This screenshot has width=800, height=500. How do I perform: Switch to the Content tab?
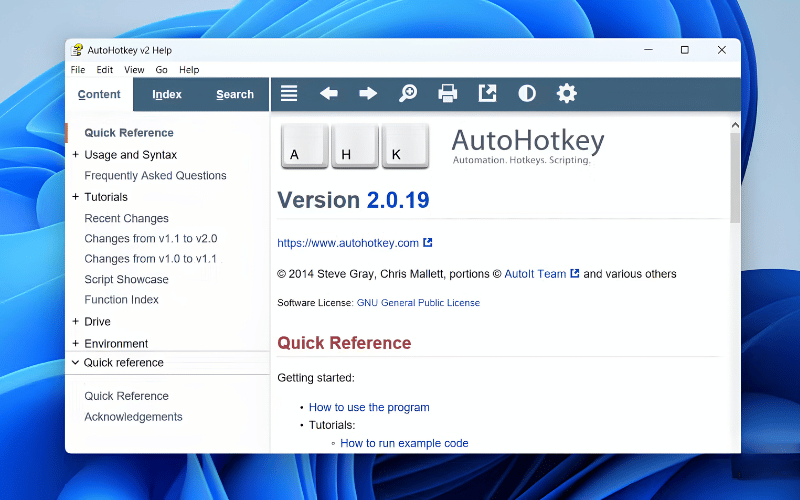click(99, 94)
